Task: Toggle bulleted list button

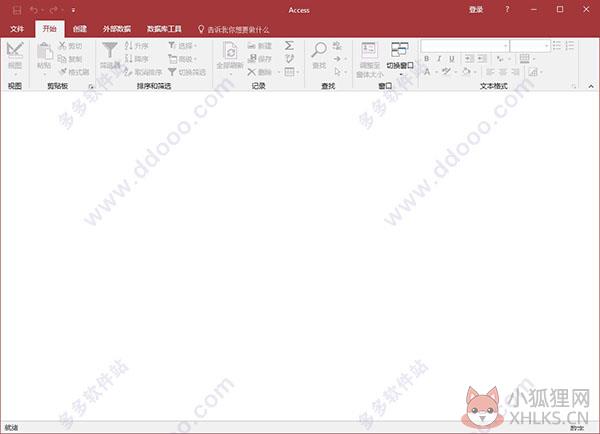Action: tap(557, 46)
